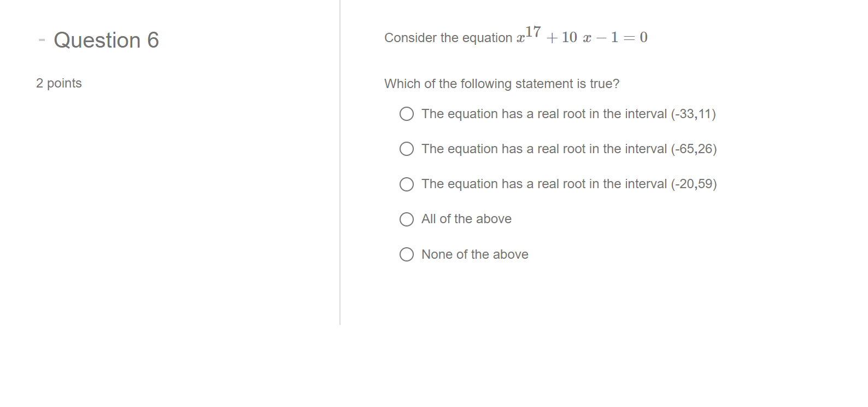The image size is (868, 407).
Task: Click the Question 6 heading
Action: click(x=106, y=39)
